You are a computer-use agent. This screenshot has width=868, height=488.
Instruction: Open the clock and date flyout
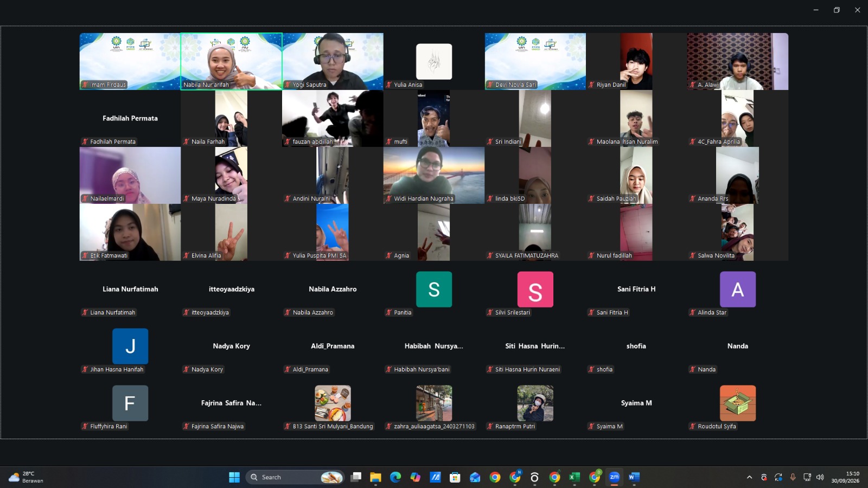[x=845, y=477]
